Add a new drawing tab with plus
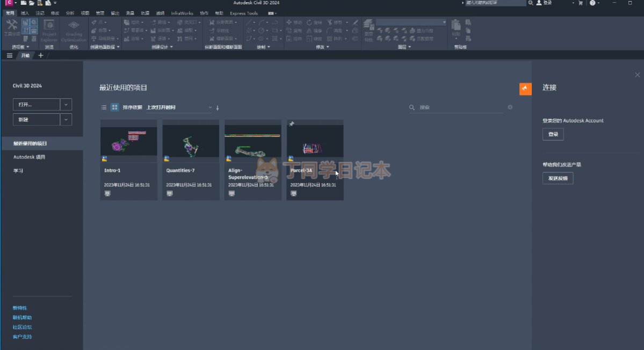 [41, 56]
